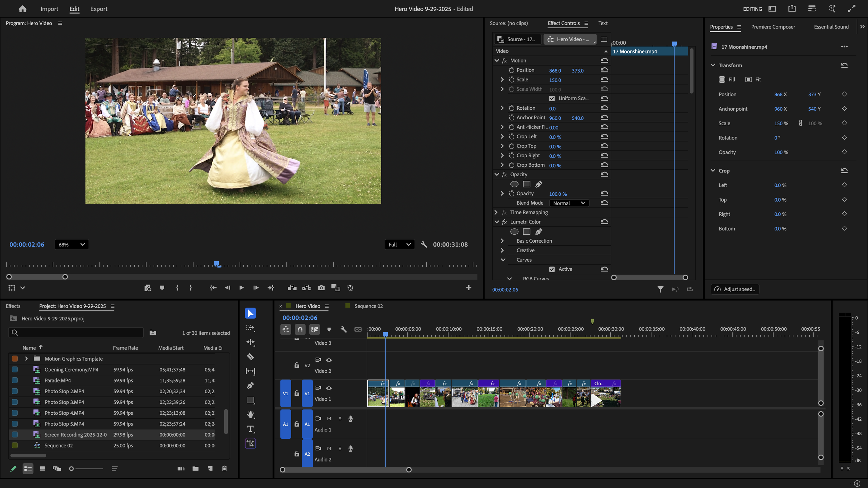Select the Razor tool
Image resolution: width=868 pixels, height=488 pixels.
click(250, 357)
